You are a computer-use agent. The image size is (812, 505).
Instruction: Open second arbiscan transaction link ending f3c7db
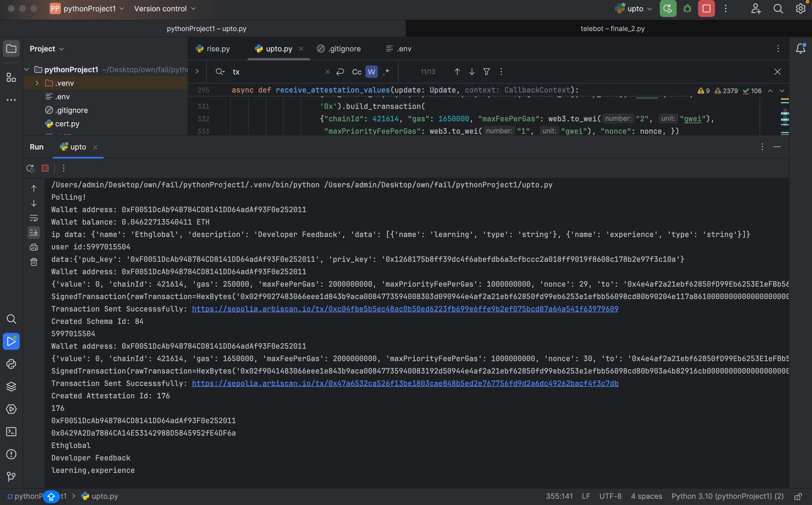point(405,383)
